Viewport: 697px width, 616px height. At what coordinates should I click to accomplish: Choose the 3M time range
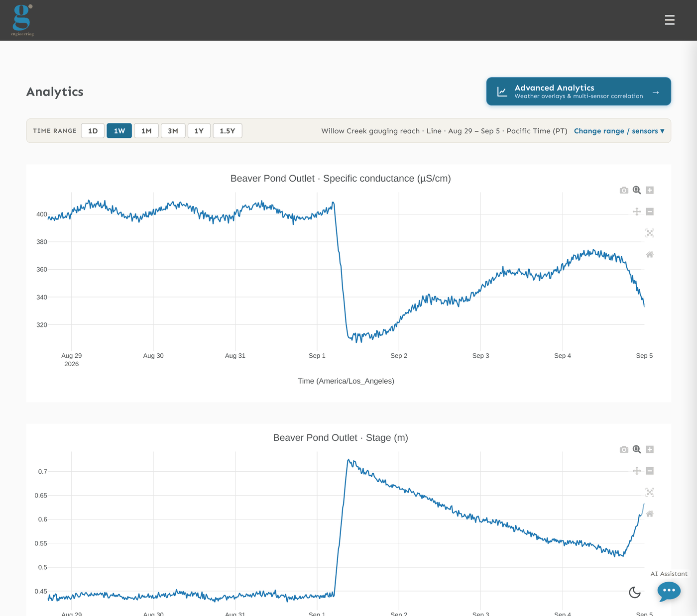(173, 131)
